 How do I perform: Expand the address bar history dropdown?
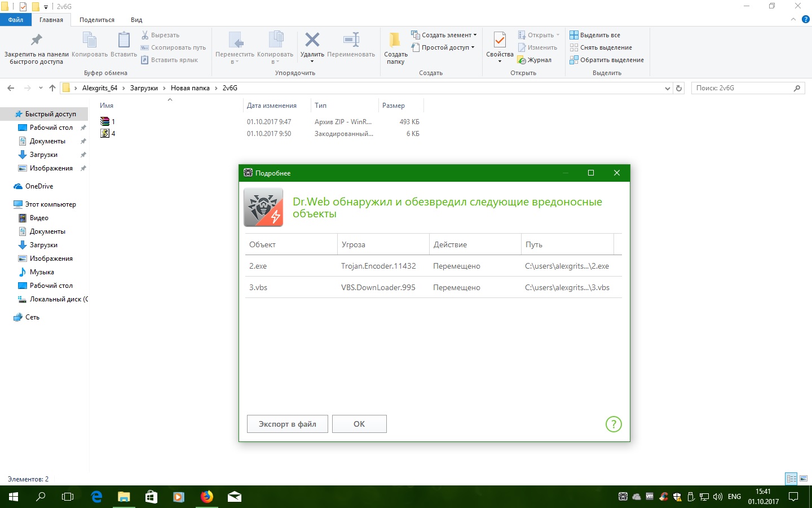coord(668,88)
